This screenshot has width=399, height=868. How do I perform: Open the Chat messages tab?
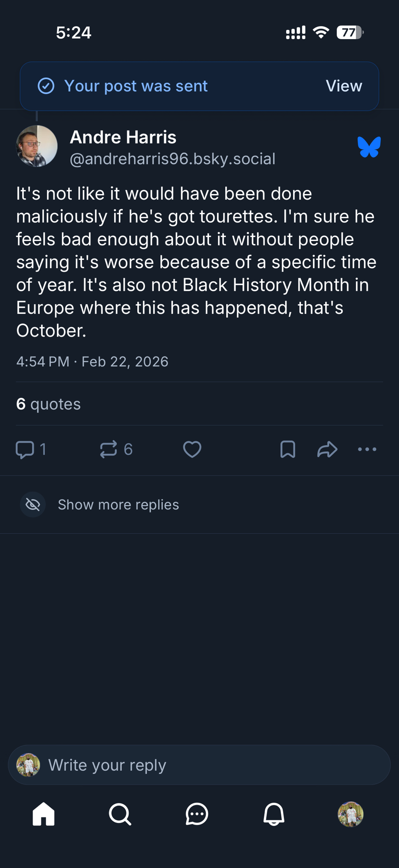click(x=197, y=814)
